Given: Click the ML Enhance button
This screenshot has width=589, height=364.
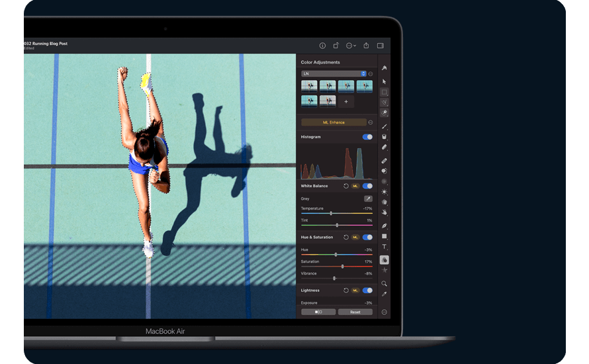Looking at the screenshot, I should tap(334, 122).
